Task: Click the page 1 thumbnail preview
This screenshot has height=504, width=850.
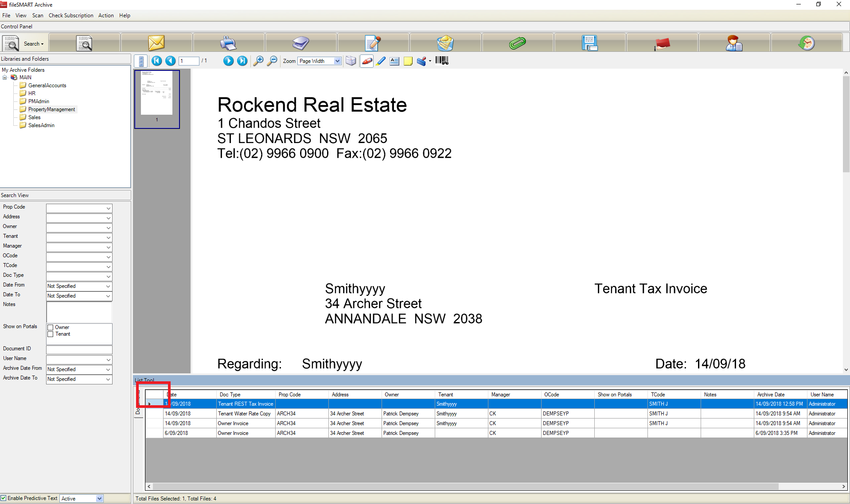Action: pyautogui.click(x=157, y=99)
